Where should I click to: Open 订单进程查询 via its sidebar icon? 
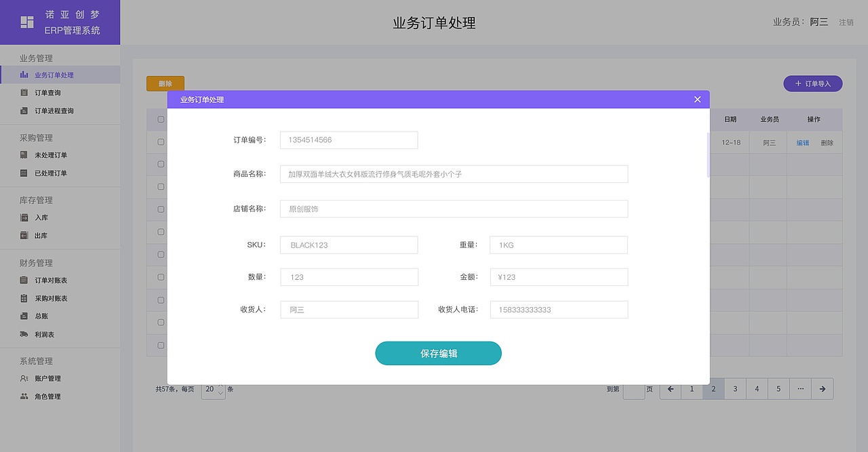[24, 110]
